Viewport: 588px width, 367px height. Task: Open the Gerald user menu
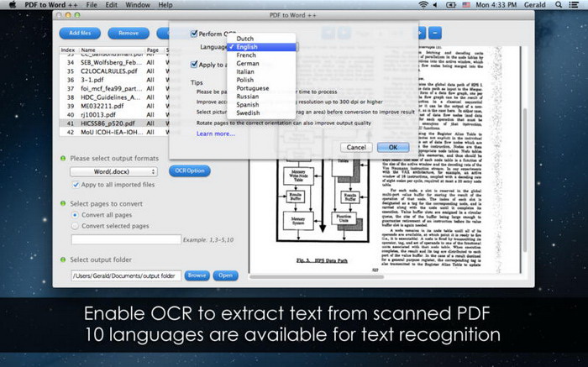535,5
